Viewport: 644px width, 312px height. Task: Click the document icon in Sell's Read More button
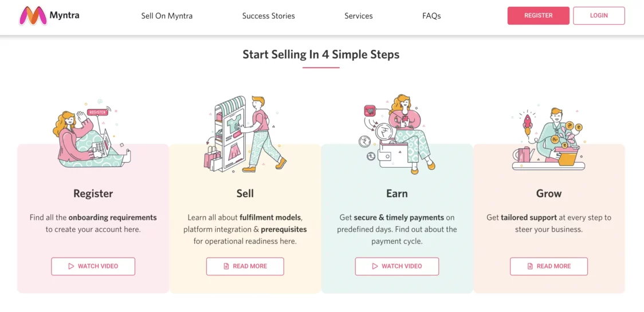226,266
